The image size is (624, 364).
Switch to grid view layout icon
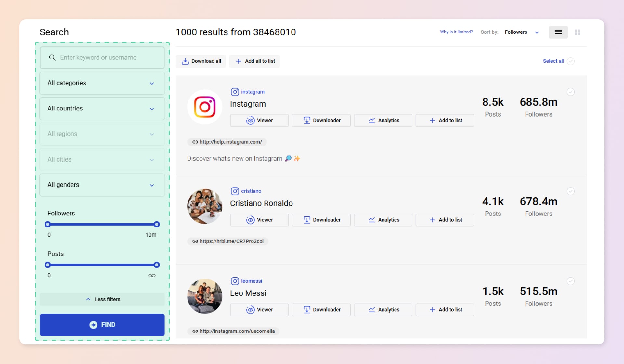pos(577,32)
